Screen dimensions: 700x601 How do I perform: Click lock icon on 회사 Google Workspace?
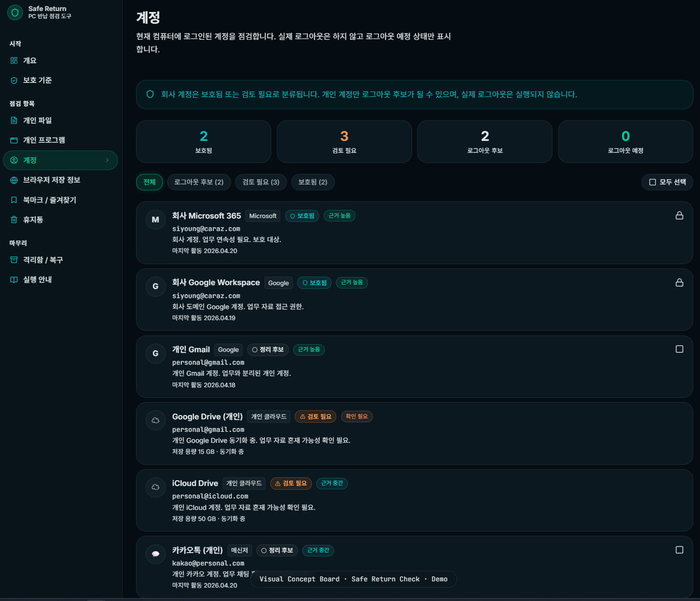(x=679, y=283)
